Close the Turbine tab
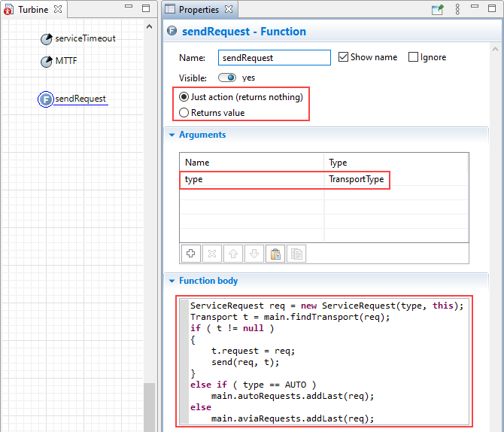 pos(58,9)
